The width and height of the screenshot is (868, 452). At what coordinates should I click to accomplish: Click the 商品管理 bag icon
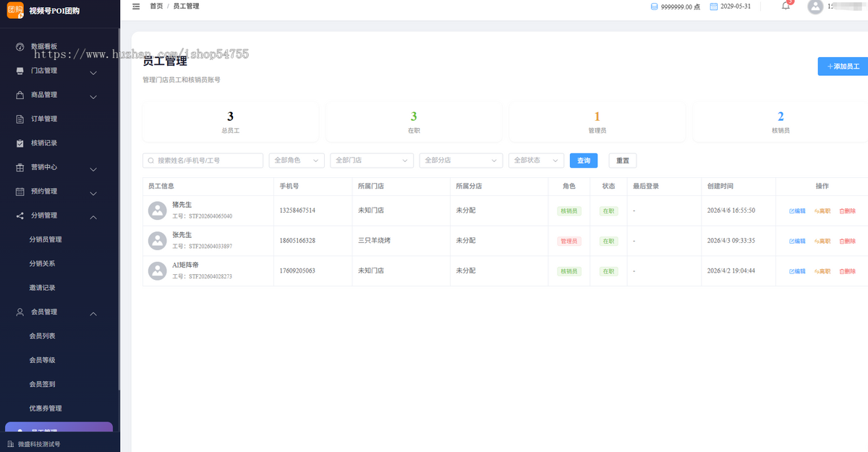pos(20,95)
